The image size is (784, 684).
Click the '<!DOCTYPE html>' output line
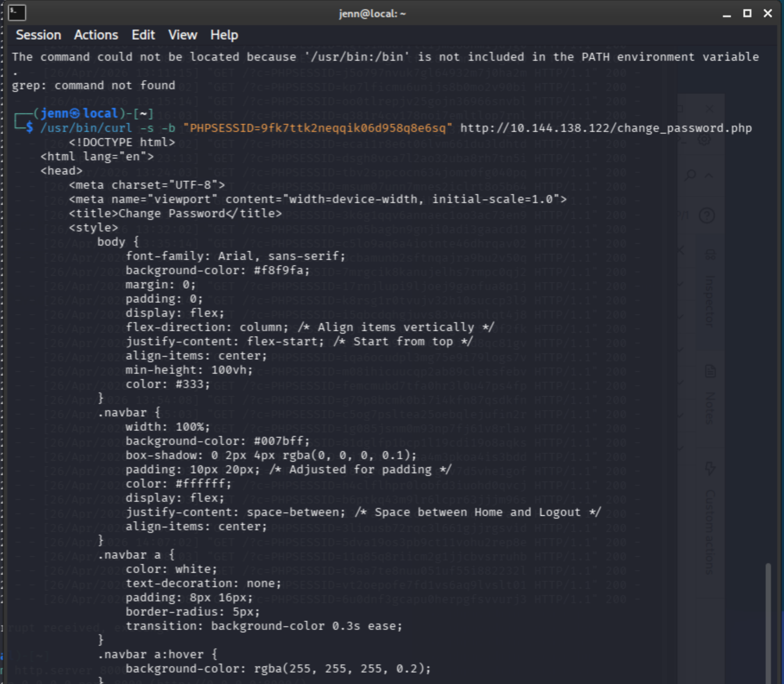pos(122,142)
